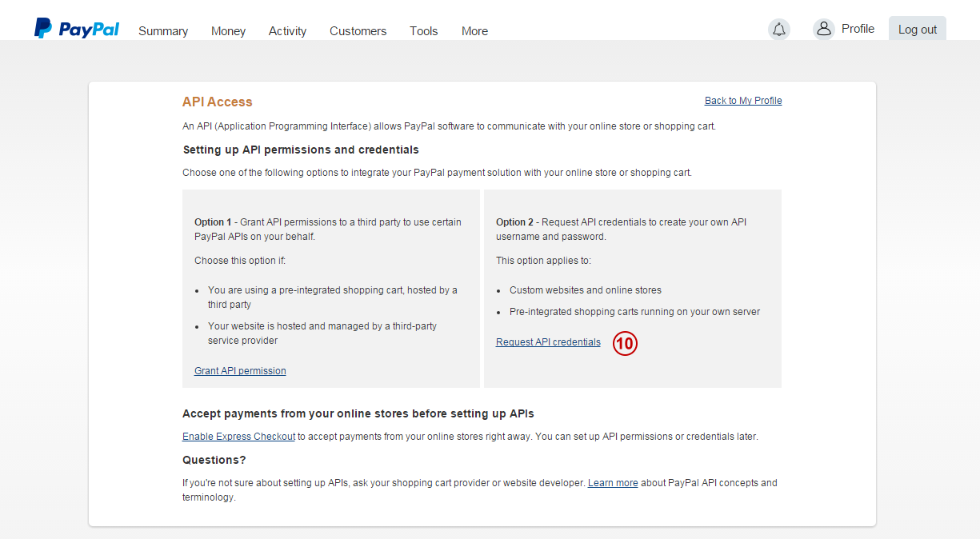This screenshot has height=539, width=980.
Task: Open the Summary menu
Action: click(163, 31)
